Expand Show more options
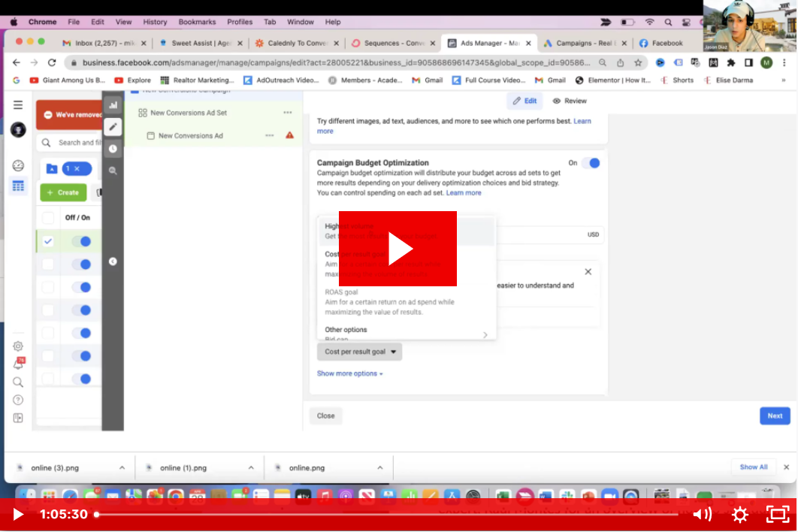The image size is (798, 532). [349, 373]
